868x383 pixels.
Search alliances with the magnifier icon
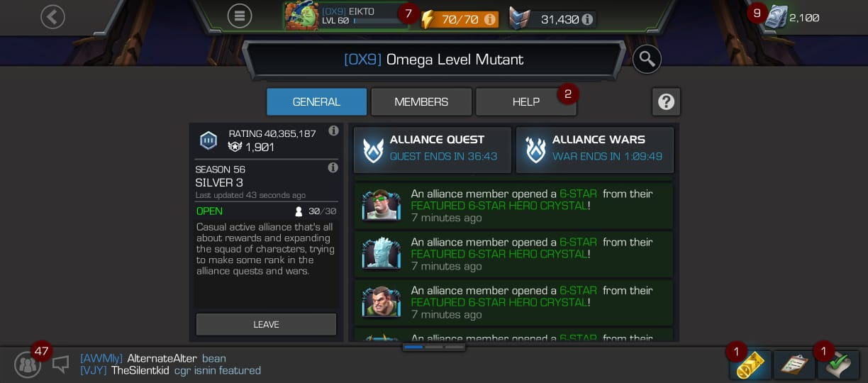tap(647, 60)
